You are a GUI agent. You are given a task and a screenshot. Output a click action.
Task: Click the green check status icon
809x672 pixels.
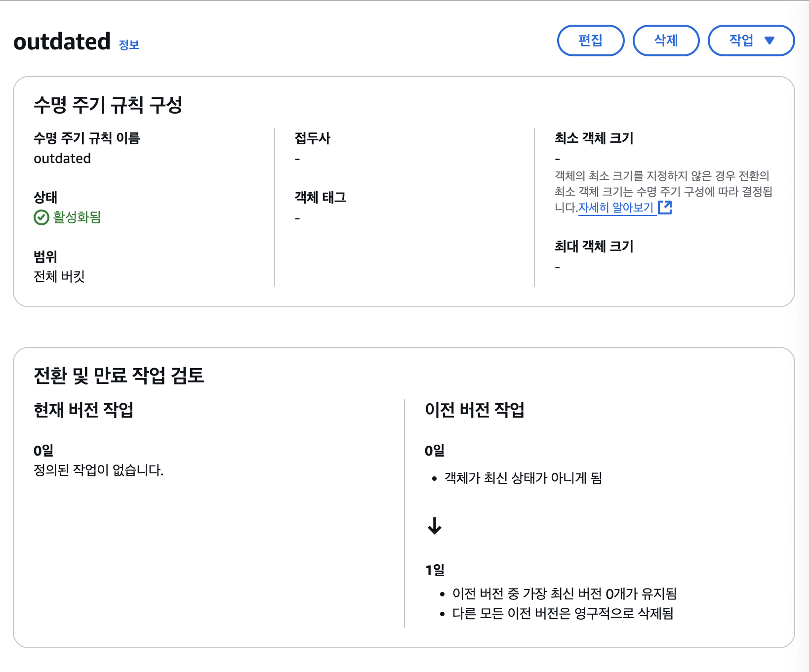tap(41, 217)
